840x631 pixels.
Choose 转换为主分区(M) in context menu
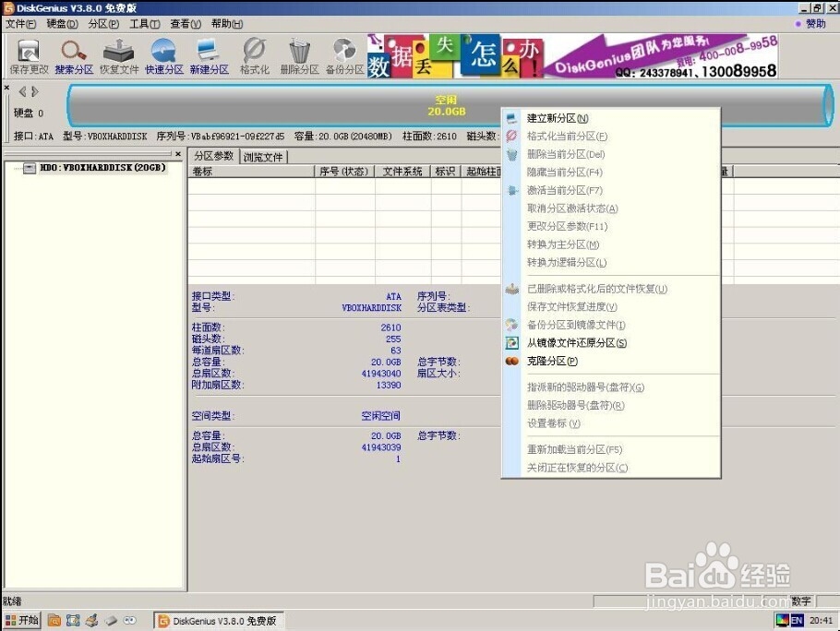point(611,244)
